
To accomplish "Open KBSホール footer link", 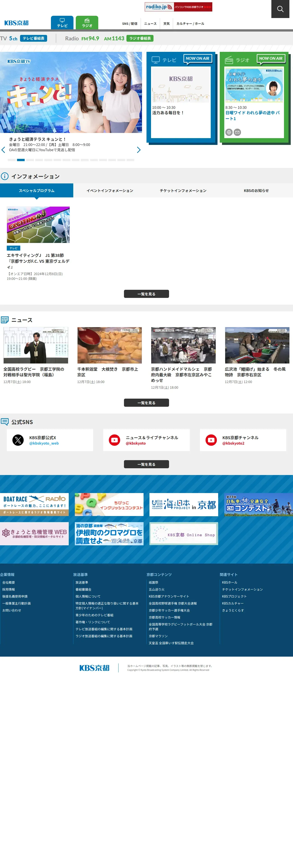I will click(230, 582).
